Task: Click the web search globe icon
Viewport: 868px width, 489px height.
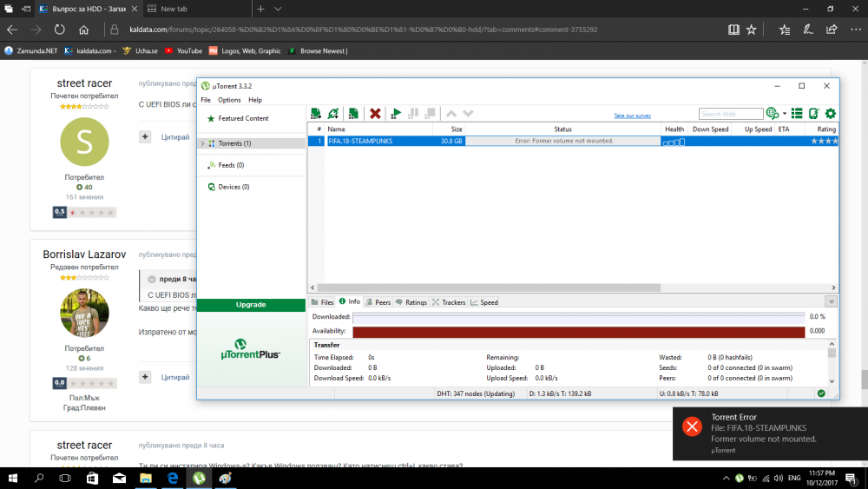Action: click(773, 114)
